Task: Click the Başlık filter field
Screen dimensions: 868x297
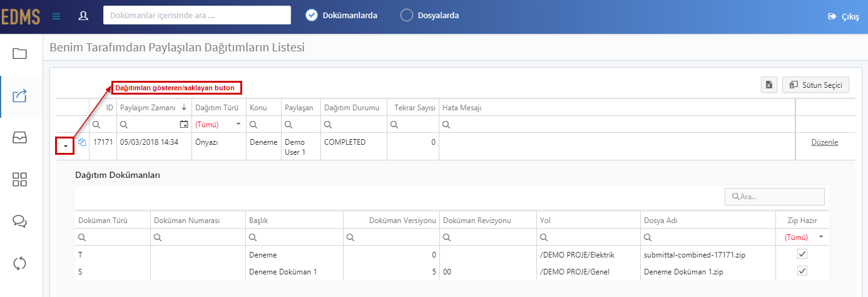Action: coord(295,237)
